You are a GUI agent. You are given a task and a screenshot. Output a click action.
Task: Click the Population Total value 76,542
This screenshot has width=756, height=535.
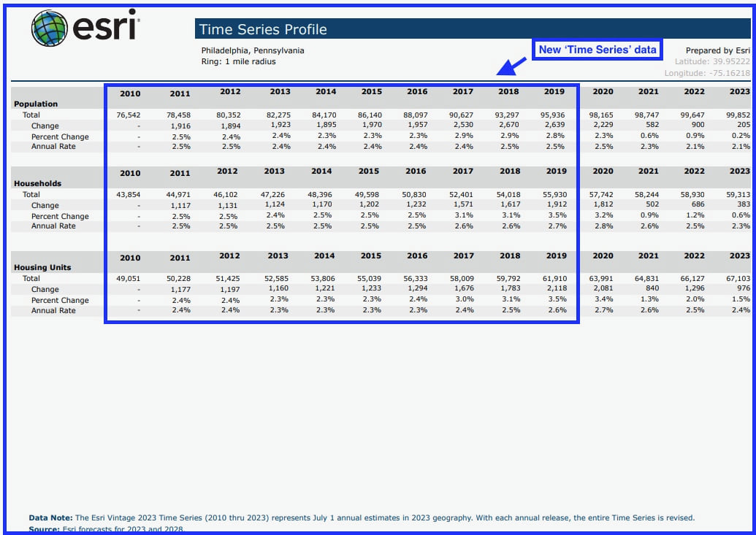click(x=129, y=115)
